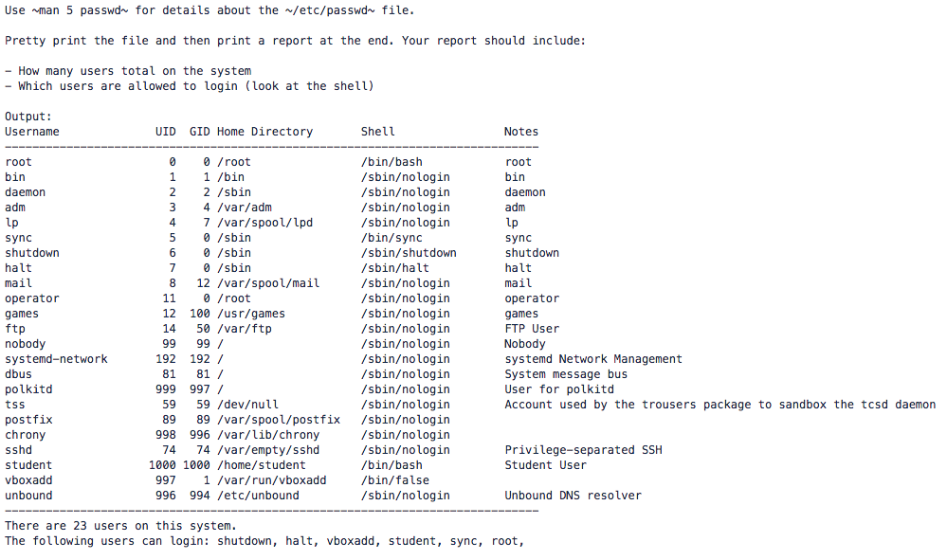Click the Unbound DNS resolver note

[574, 496]
